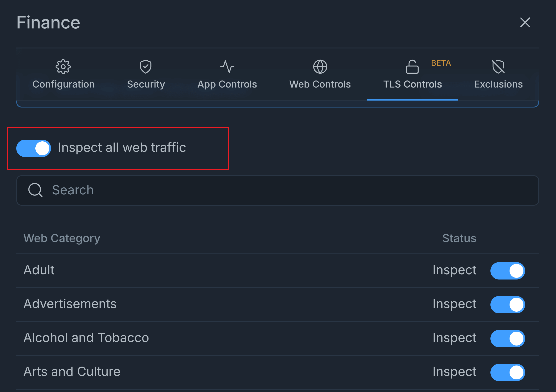This screenshot has height=392, width=556.
Task: Click the Exclusions crossed-shield icon
Action: tap(498, 67)
